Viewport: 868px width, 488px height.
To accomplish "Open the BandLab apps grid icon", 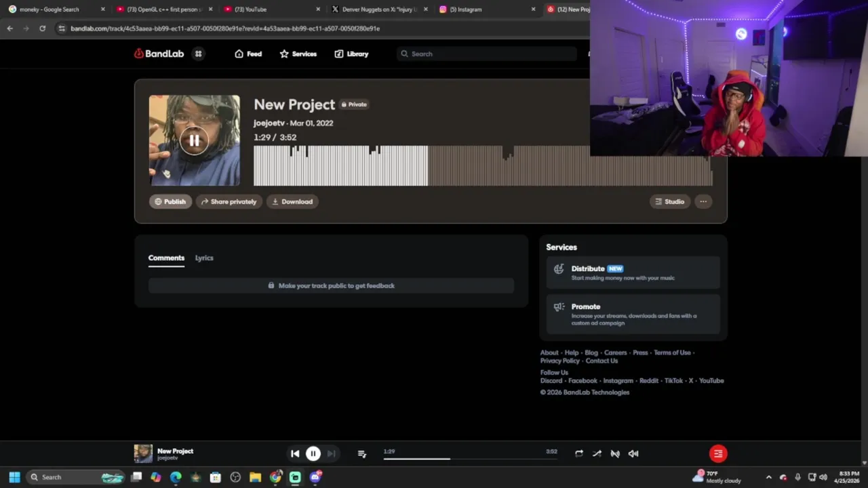I will click(x=199, y=54).
